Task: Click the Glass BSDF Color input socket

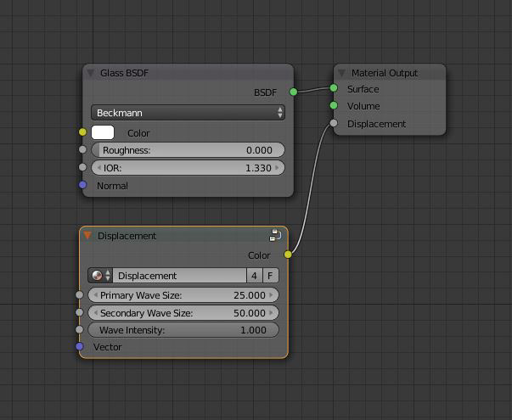Action: [x=82, y=132]
